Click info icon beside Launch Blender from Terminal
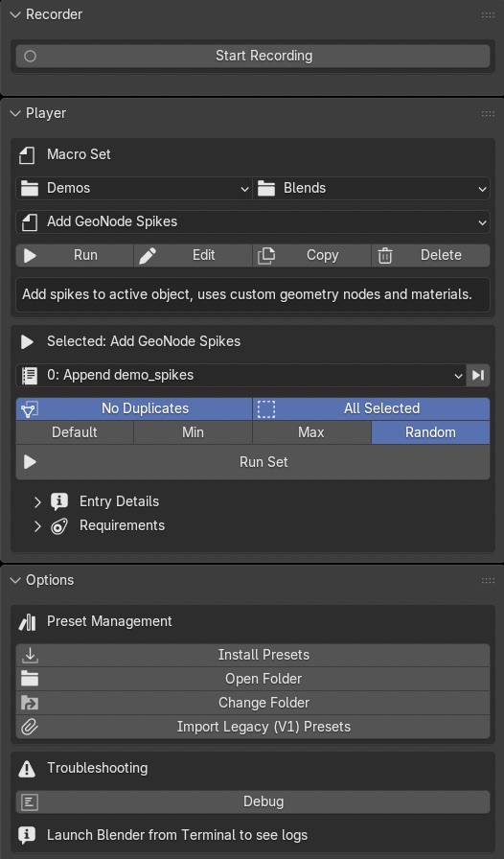Viewport: 504px width, 859px height. [x=28, y=835]
